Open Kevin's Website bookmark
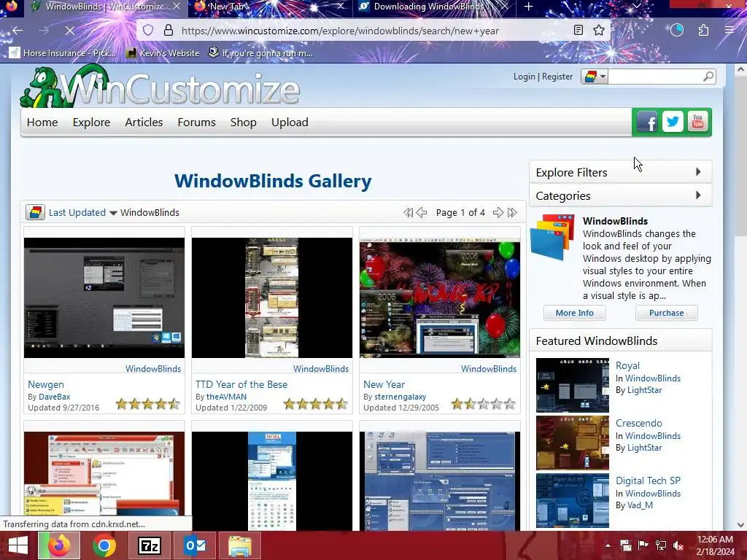Screen dimensions: 747x560 click(163, 52)
